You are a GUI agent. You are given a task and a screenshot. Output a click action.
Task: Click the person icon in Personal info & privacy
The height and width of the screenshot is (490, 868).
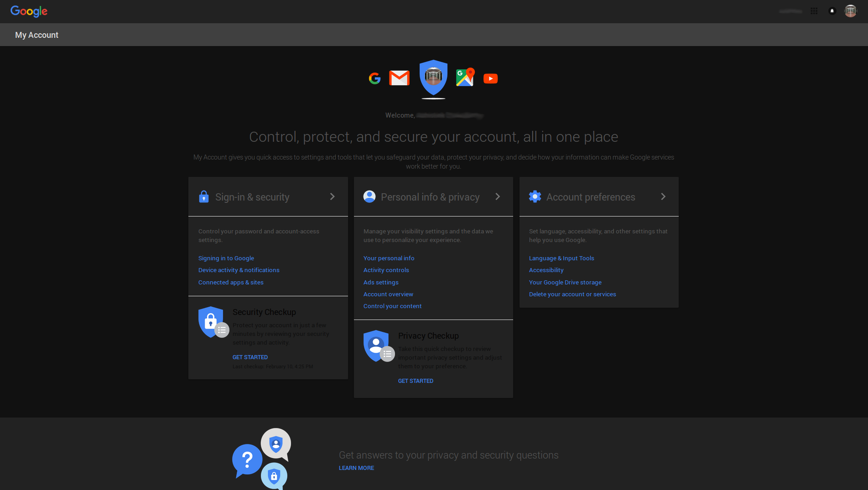(369, 196)
